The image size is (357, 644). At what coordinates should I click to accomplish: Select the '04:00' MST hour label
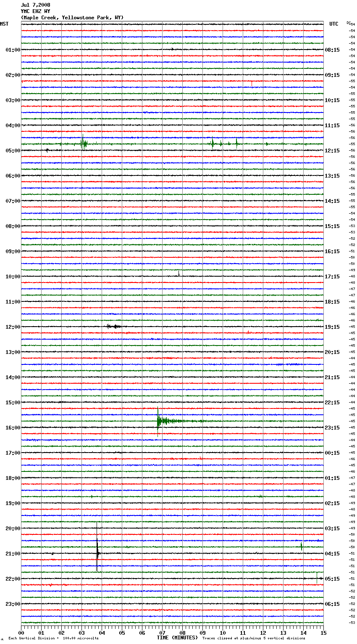(13, 126)
